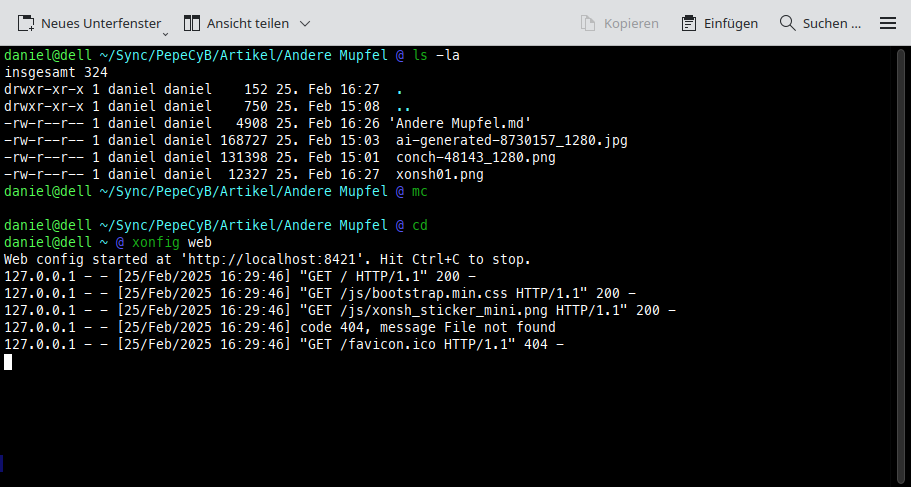This screenshot has width=911, height=487.
Task: Click conch-48143_1280.png in the listing
Action: [x=475, y=157]
